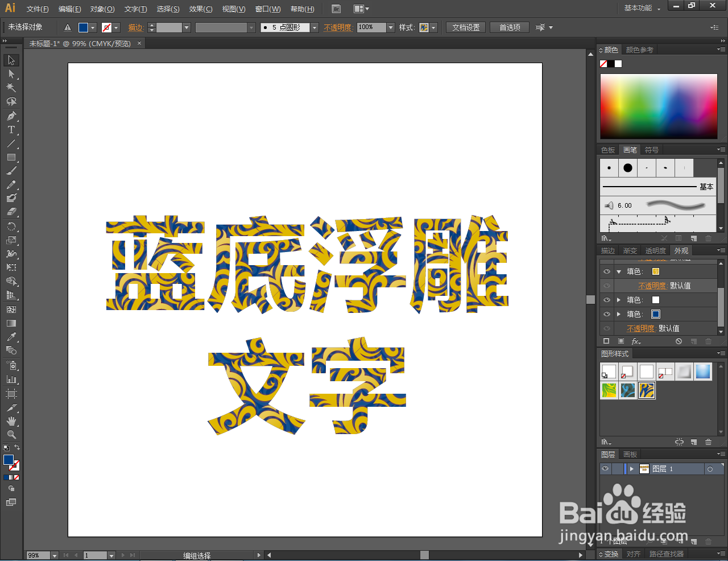Toggle visibility of the yellow 填色 appearance row
This screenshot has width=728, height=561.
[607, 271]
